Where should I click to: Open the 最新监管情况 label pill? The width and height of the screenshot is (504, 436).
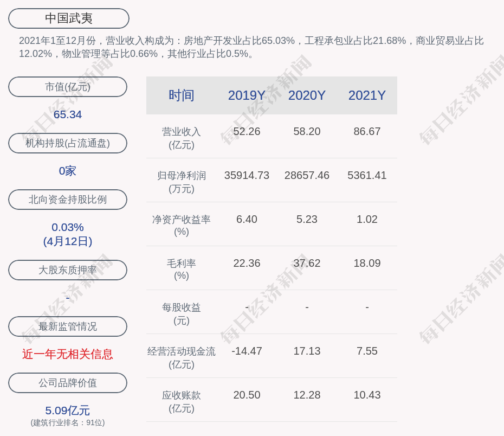tap(68, 326)
